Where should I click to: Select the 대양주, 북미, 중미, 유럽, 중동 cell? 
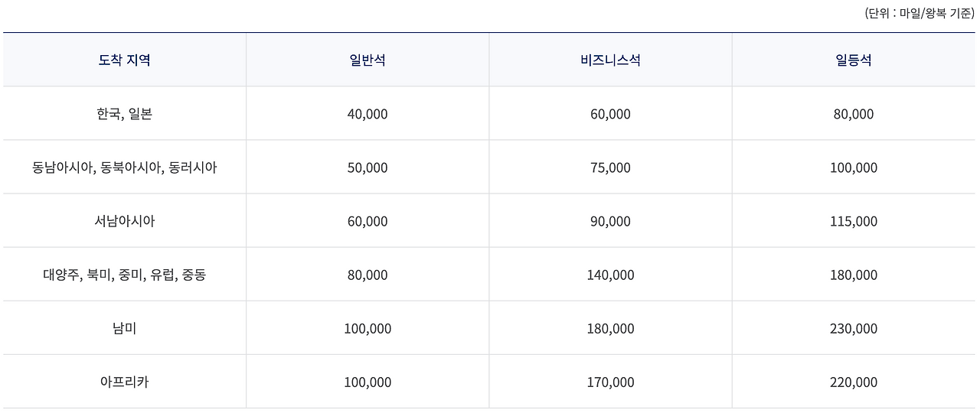[124, 275]
